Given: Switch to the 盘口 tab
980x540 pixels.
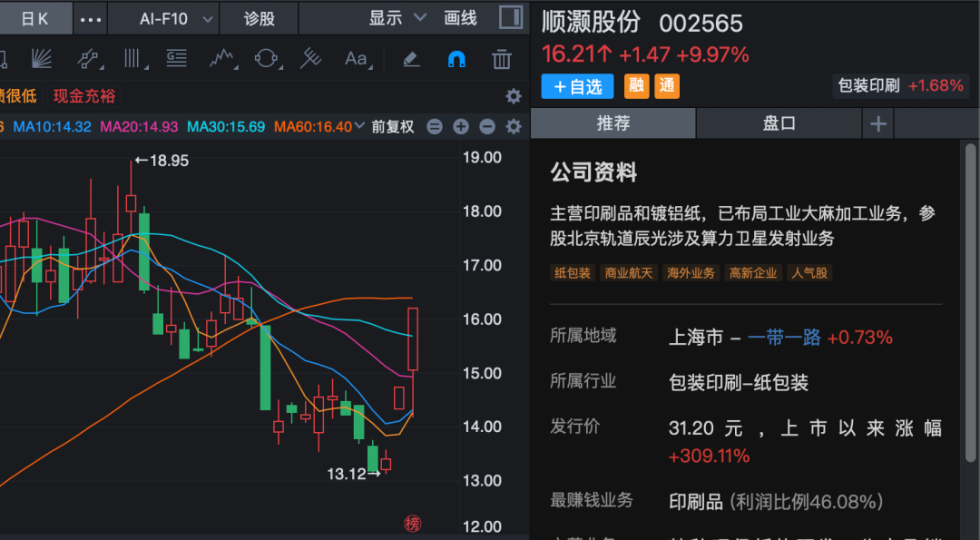Looking at the screenshot, I should (x=779, y=123).
